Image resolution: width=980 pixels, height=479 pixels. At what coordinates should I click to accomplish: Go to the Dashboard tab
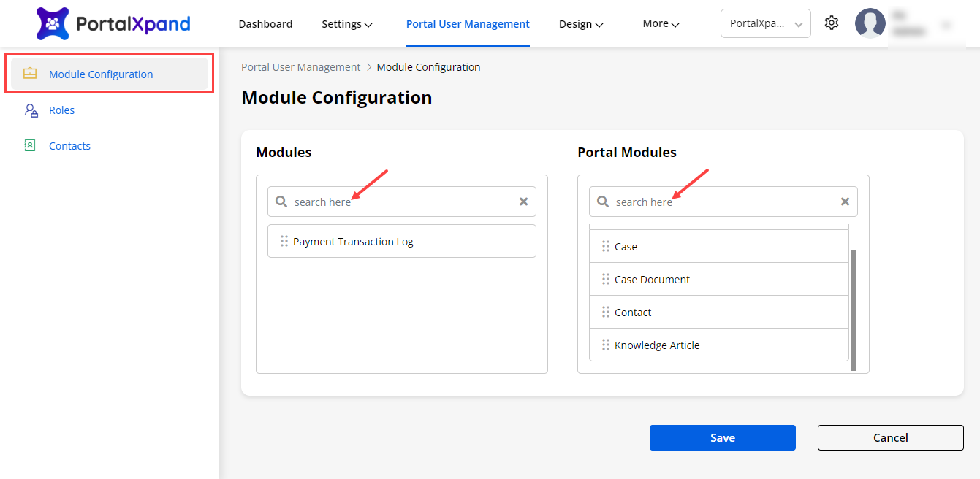click(265, 24)
